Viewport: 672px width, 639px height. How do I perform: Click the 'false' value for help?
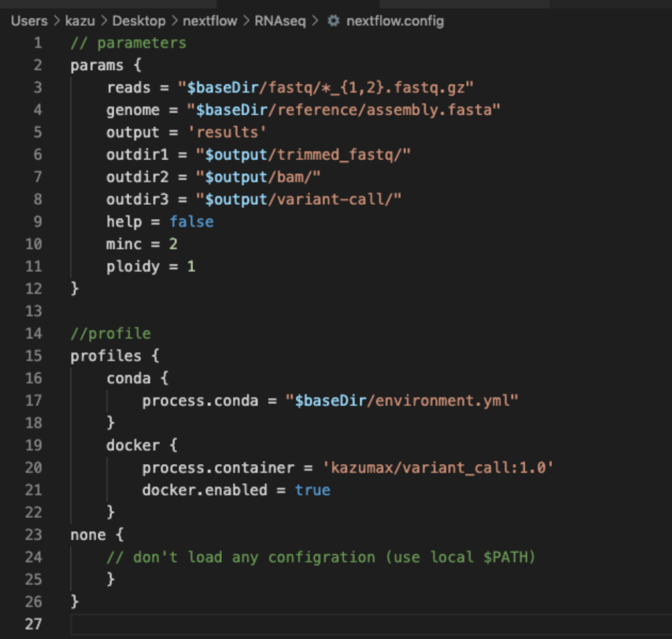click(x=191, y=222)
